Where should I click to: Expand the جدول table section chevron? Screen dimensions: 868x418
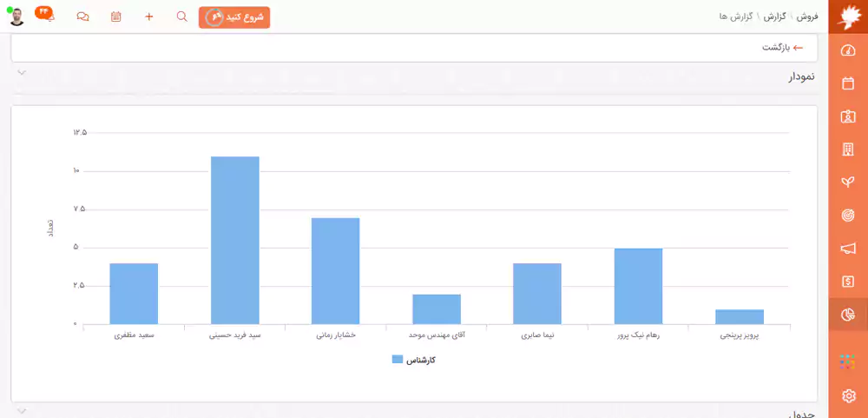pos(22,411)
